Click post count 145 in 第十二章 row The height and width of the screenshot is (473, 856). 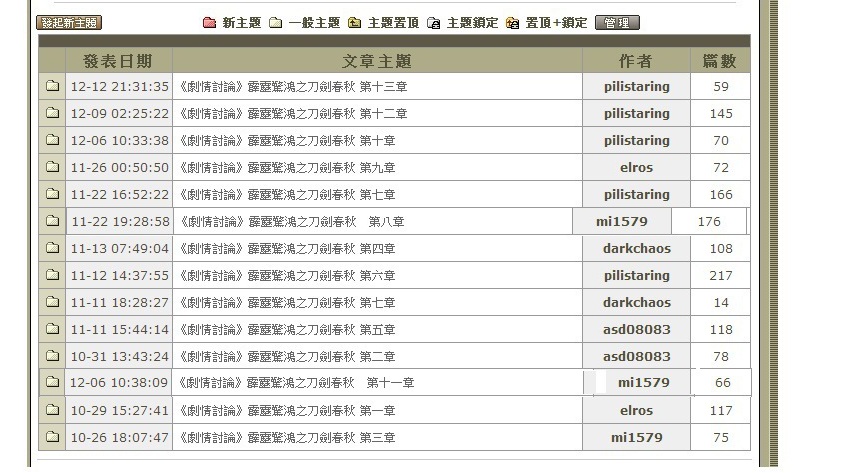pyautogui.click(x=721, y=114)
